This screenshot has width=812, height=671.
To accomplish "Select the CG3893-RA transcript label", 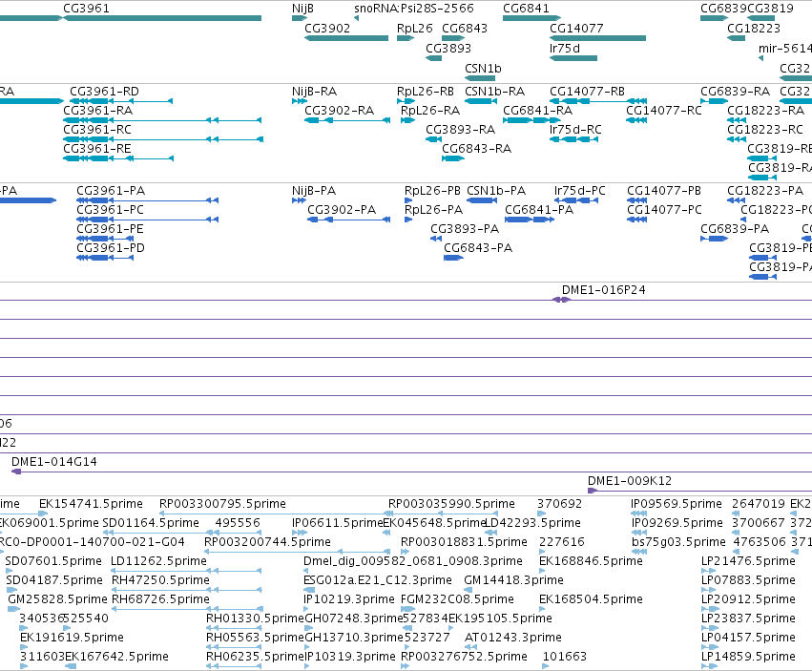I will tap(460, 130).
